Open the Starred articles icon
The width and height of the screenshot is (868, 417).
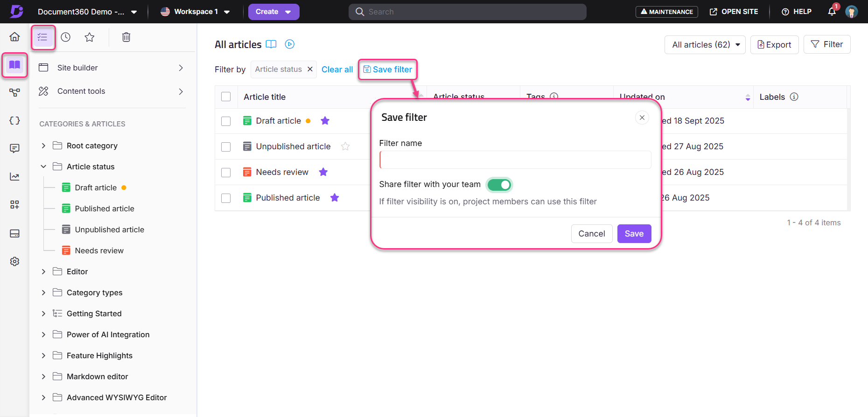click(x=90, y=37)
